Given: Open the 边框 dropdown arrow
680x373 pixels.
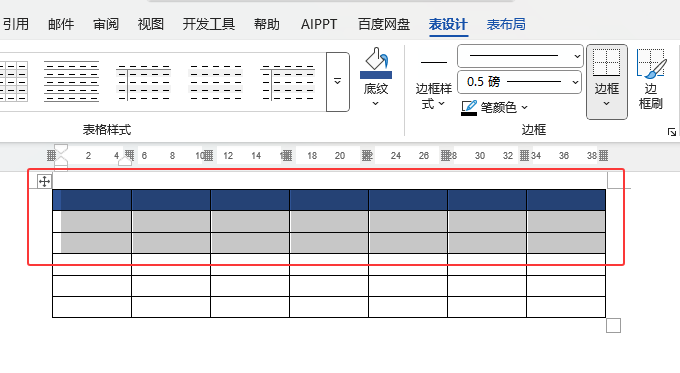Looking at the screenshot, I should [606, 103].
